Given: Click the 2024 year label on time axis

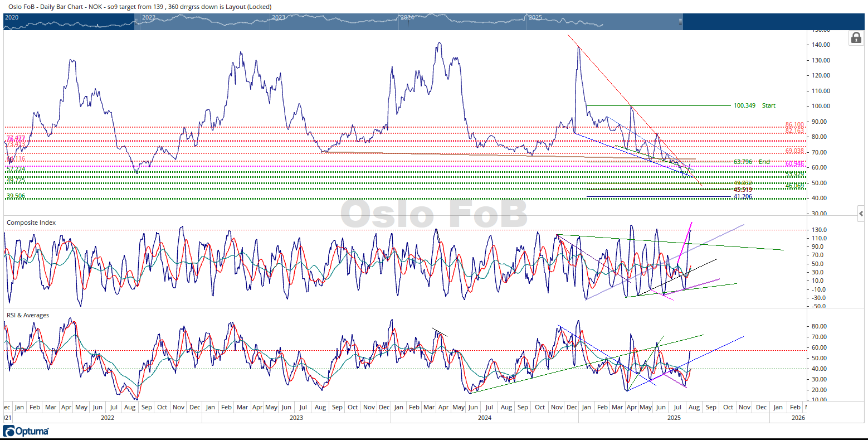Looking at the screenshot, I should 485,418.
